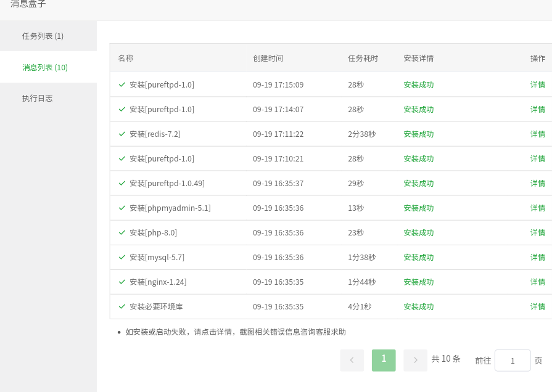Click the 23秒 duration cell
Image resolution: width=552 pixels, height=392 pixels.
(356, 232)
